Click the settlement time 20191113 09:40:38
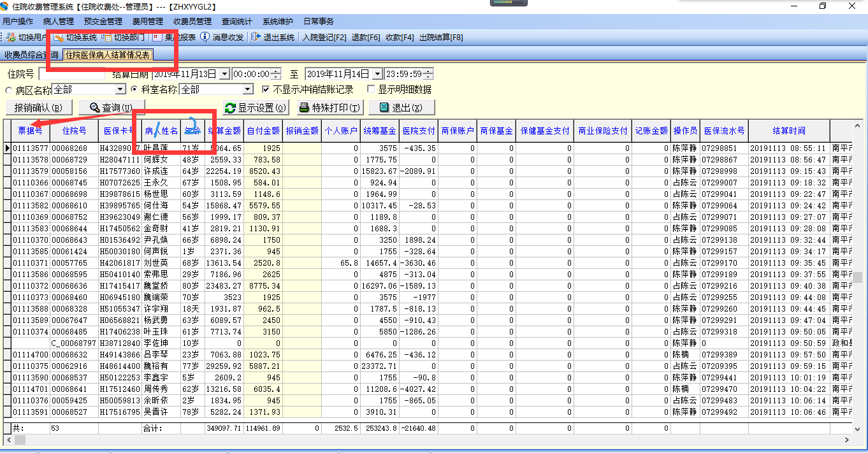Image resolution: width=868 pixels, height=453 pixels. click(788, 286)
